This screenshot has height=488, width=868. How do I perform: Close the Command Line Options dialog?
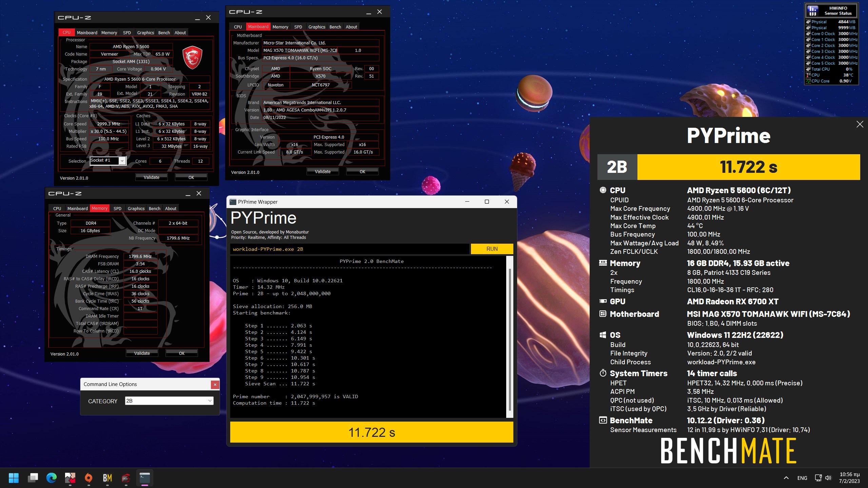tap(215, 384)
